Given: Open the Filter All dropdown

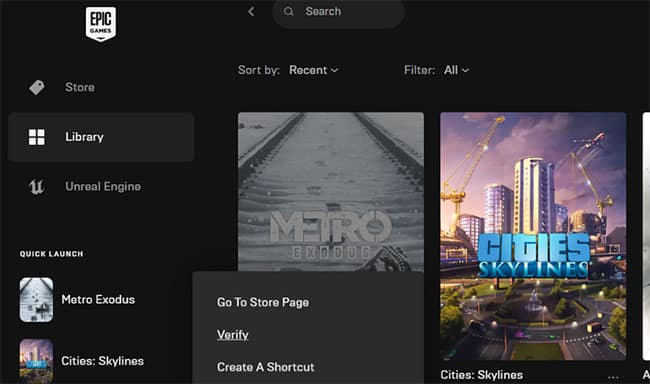Looking at the screenshot, I should point(456,70).
